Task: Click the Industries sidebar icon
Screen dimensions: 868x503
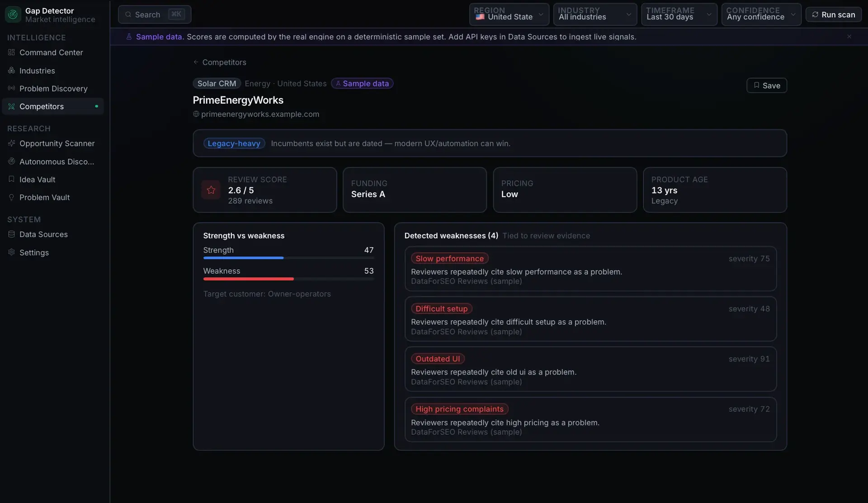Action: (11, 71)
